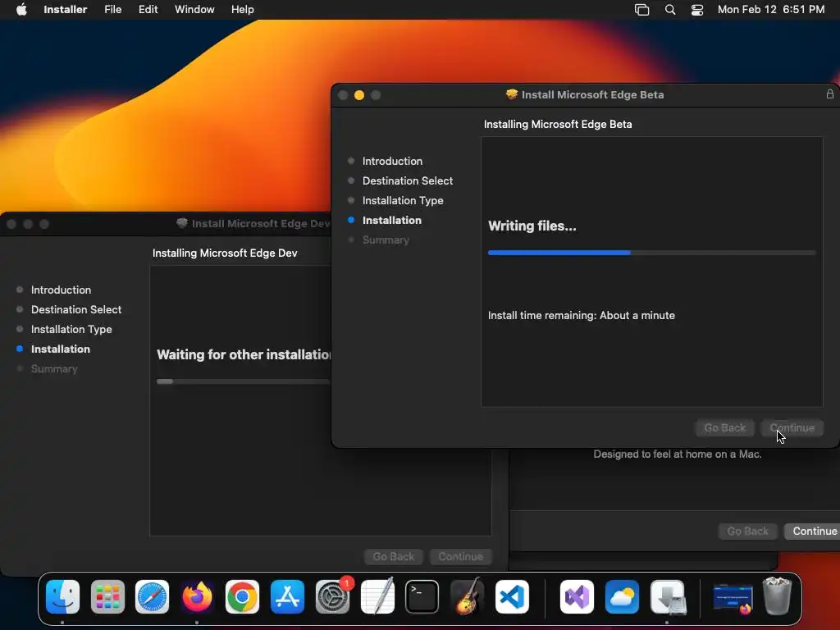
Task: Click 'Waiting for other installation' status text
Action: (244, 354)
